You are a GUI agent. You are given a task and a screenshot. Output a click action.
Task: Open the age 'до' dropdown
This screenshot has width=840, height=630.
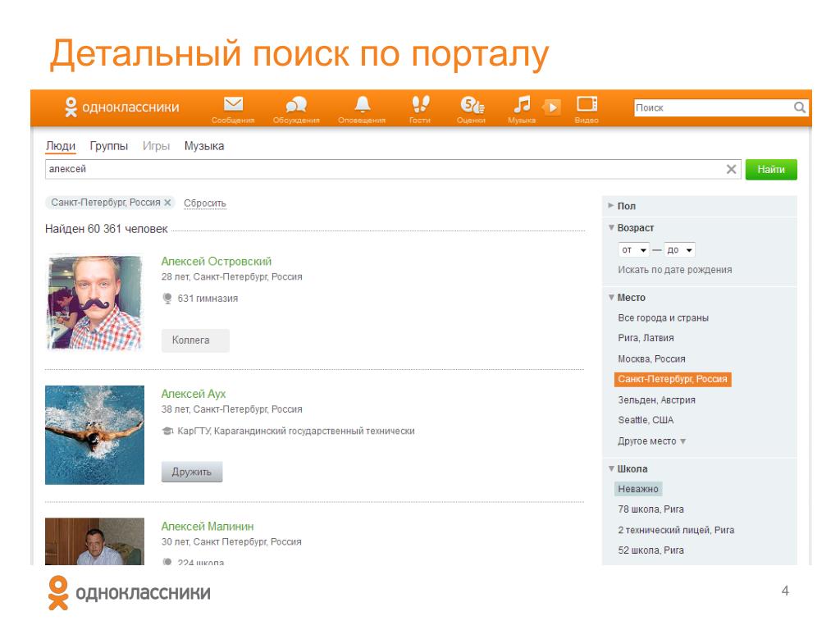(x=679, y=249)
